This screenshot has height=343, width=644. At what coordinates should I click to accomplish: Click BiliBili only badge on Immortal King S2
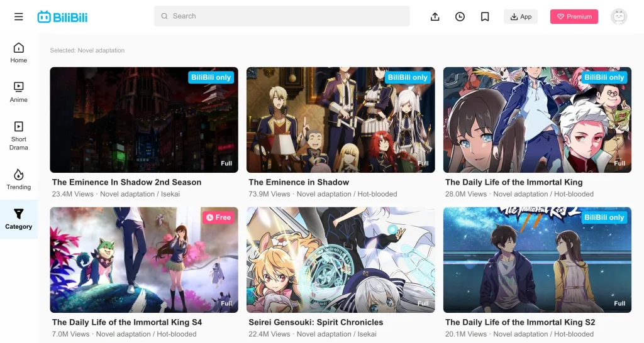[604, 217]
